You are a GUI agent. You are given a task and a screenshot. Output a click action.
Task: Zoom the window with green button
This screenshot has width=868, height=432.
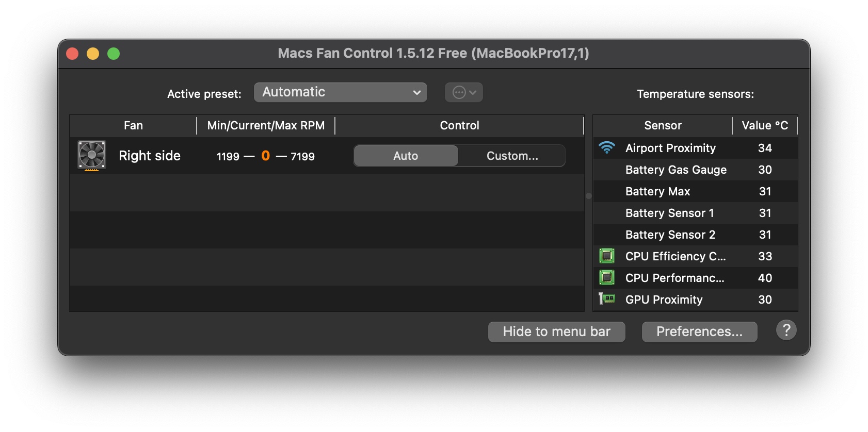coord(114,54)
